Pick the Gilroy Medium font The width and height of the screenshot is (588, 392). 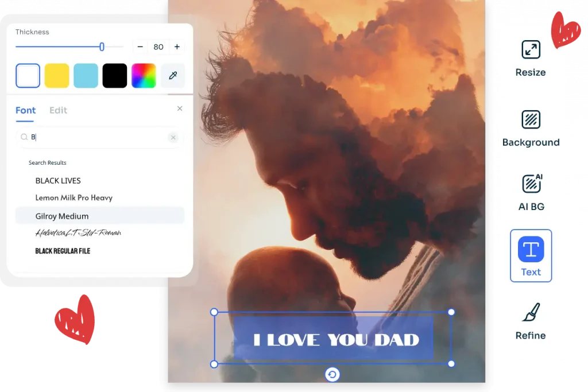click(62, 216)
